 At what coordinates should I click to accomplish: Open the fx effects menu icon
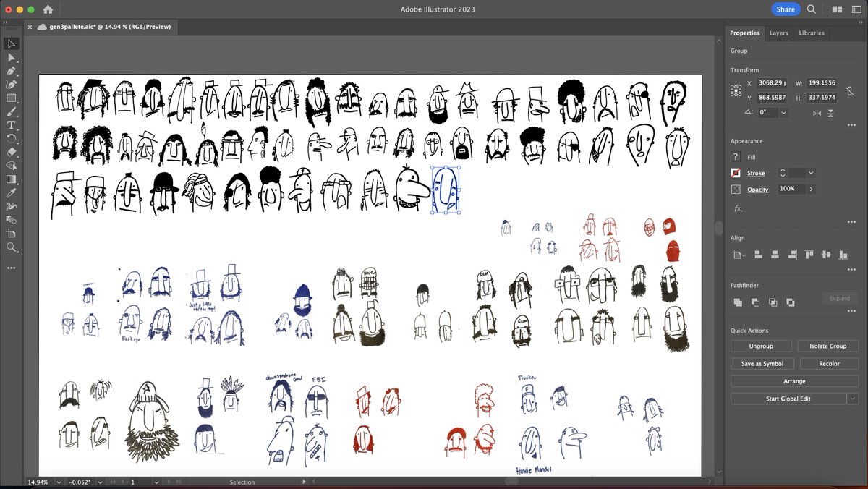click(738, 208)
